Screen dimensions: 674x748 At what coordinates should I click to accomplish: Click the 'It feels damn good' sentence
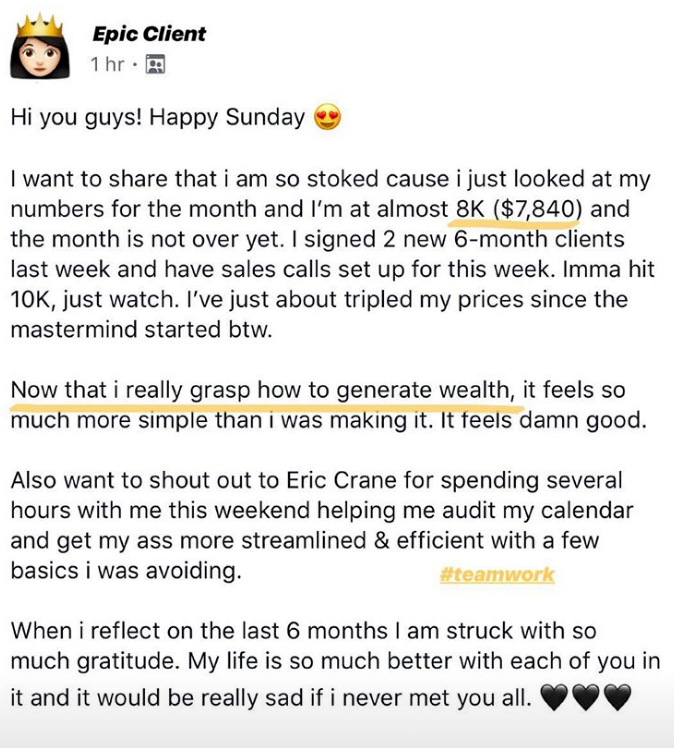tap(544, 421)
